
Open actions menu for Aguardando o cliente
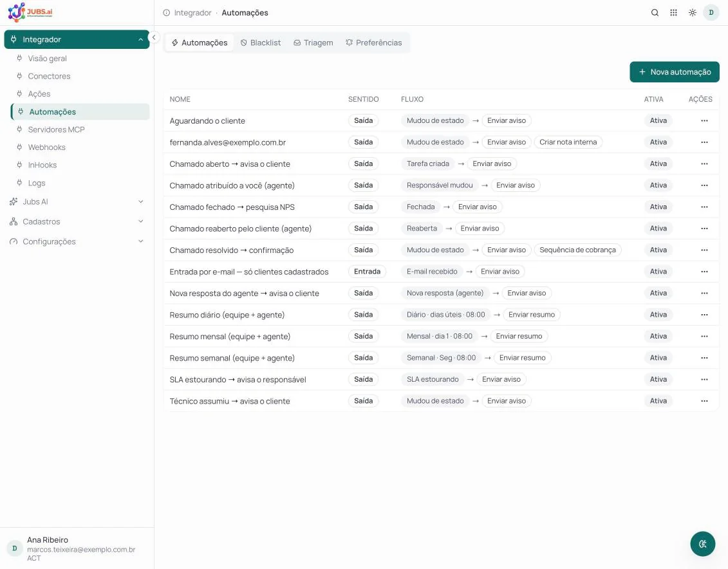tap(704, 120)
